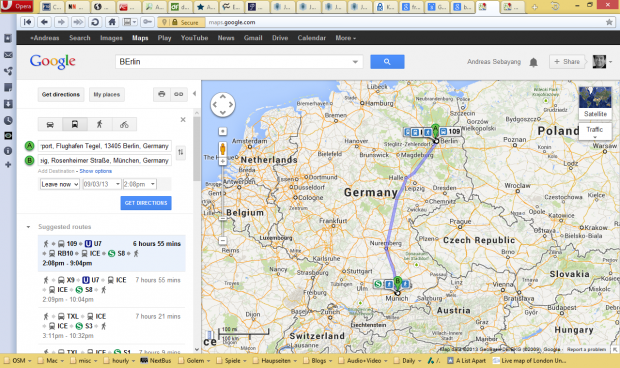The width and height of the screenshot is (620, 368).
Task: Click the Street View pegman icon
Action: (x=223, y=149)
